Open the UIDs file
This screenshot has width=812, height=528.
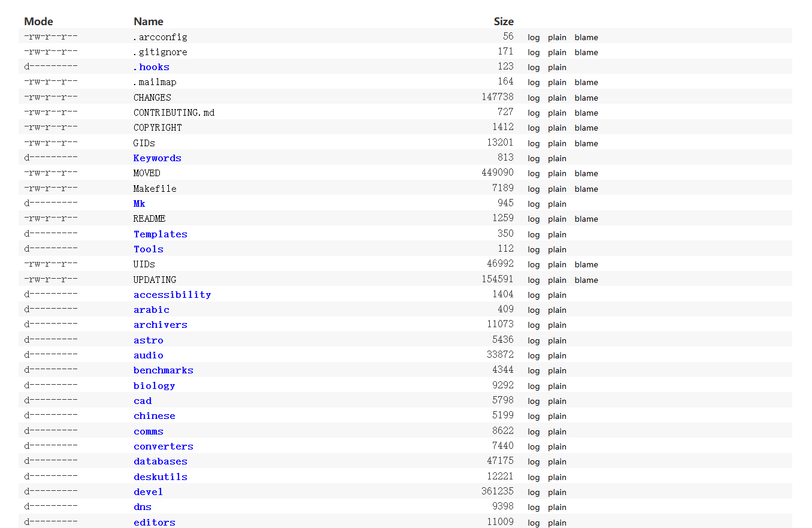pyautogui.click(x=144, y=264)
